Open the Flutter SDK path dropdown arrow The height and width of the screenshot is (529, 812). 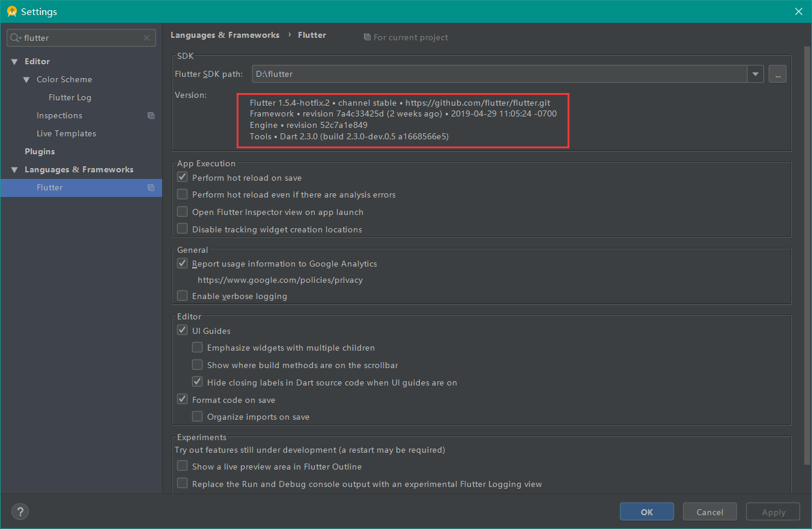point(755,73)
